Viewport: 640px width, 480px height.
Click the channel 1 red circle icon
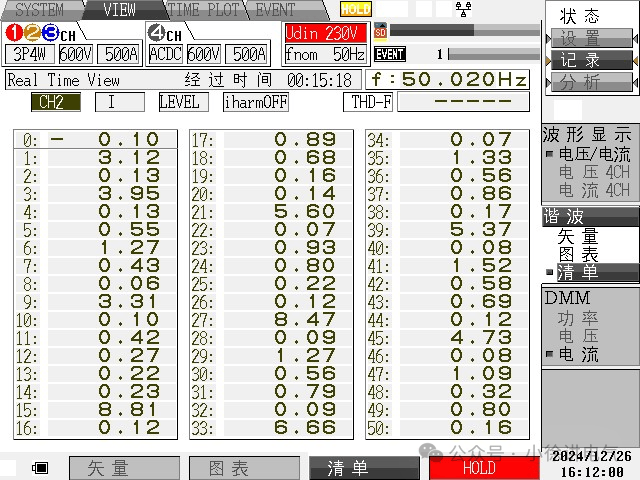click(x=14, y=33)
